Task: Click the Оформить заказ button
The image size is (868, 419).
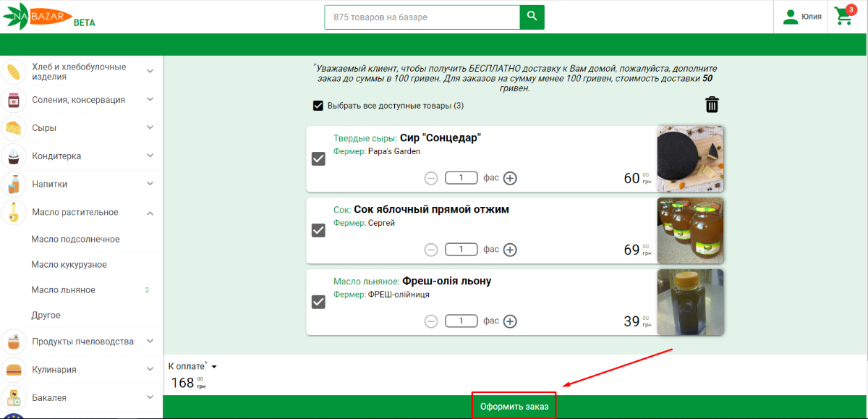Action: (514, 407)
